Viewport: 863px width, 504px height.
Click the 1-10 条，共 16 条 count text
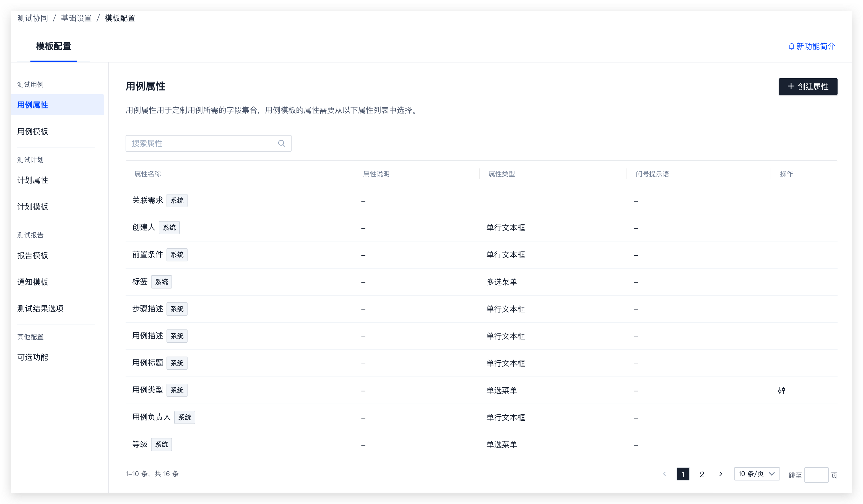[x=152, y=474]
